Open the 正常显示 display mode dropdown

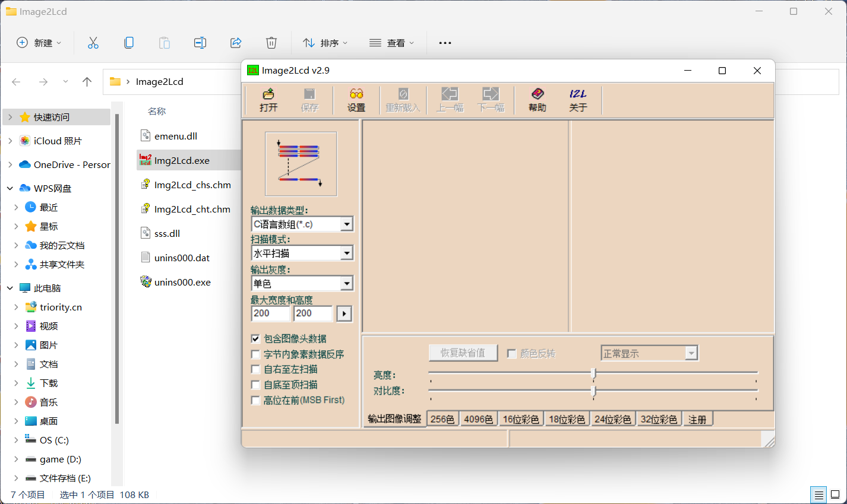691,353
